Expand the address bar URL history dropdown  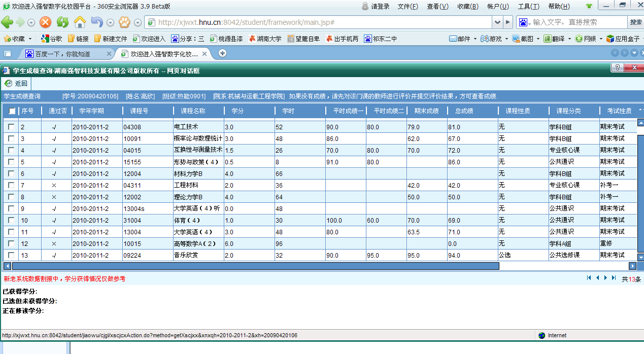click(497, 22)
